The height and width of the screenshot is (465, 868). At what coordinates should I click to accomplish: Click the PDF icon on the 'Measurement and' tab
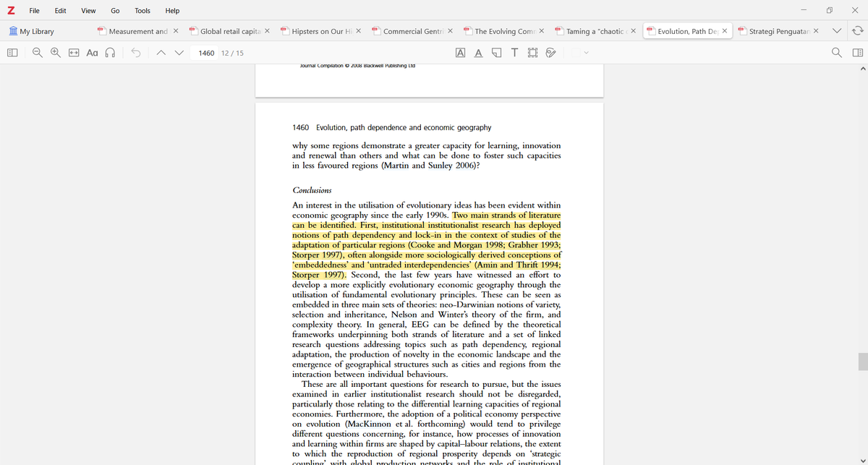(x=101, y=31)
